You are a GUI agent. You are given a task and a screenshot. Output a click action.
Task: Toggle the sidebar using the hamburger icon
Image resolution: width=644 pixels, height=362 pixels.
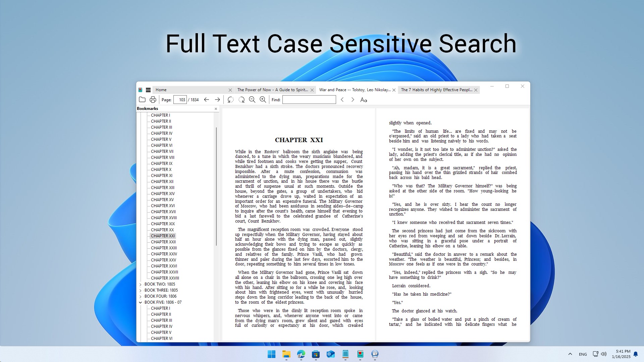pyautogui.click(x=148, y=90)
